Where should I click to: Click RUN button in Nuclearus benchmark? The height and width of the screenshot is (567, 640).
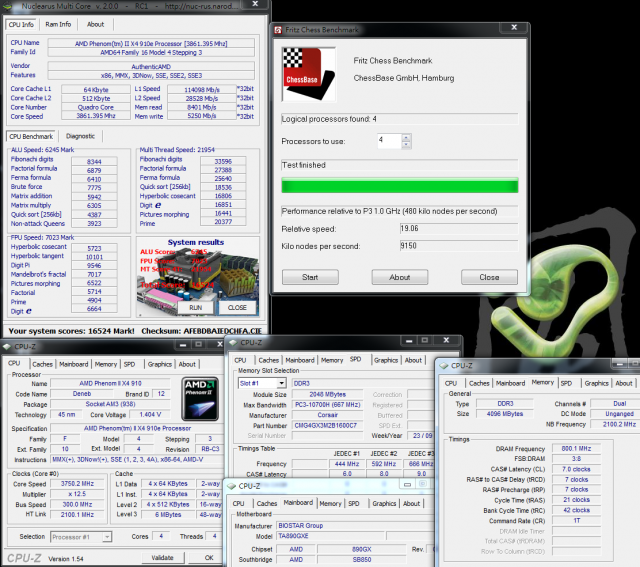point(196,308)
